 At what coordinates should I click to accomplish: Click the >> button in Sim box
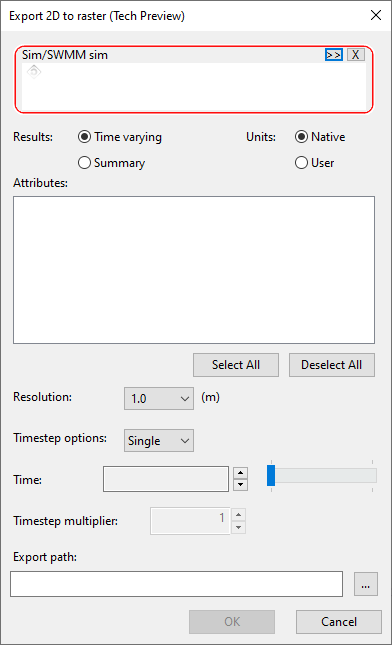click(x=333, y=55)
